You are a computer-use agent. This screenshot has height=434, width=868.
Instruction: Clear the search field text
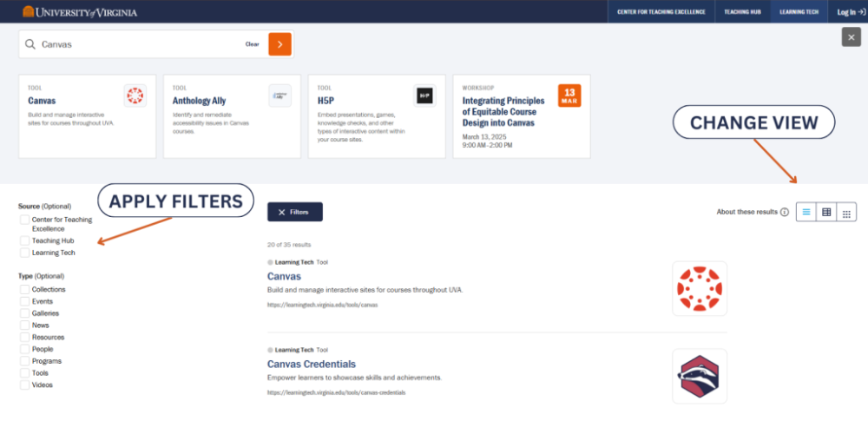click(x=252, y=44)
